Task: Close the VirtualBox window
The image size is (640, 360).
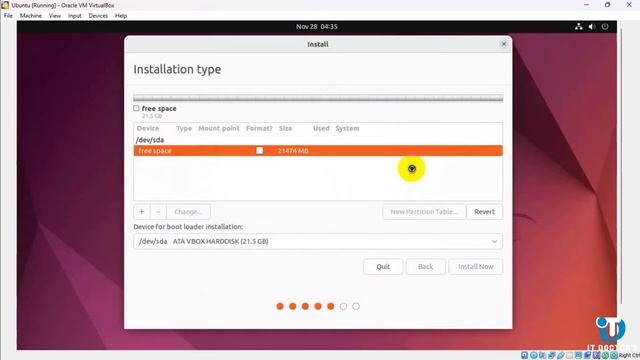Action: coord(629,5)
